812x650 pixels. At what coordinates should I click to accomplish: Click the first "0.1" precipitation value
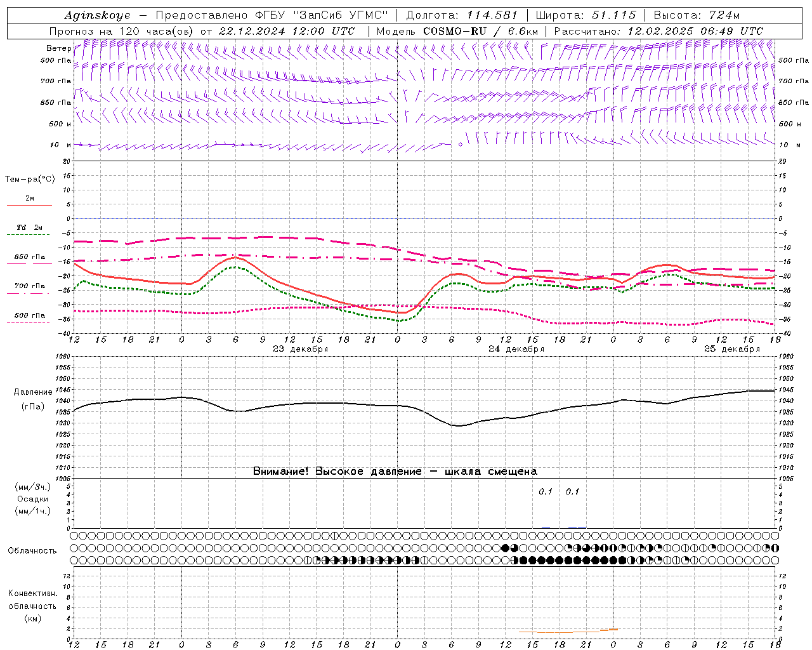coord(546,491)
